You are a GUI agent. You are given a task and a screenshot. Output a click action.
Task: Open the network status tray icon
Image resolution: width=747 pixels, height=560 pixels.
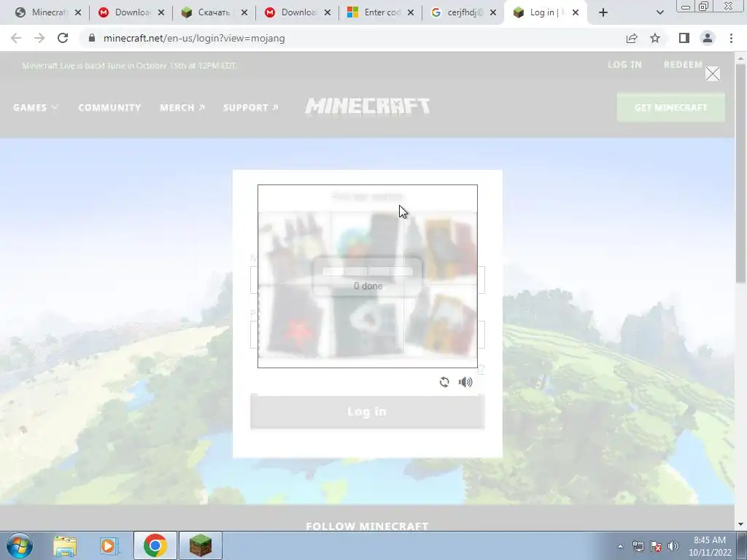(638, 546)
